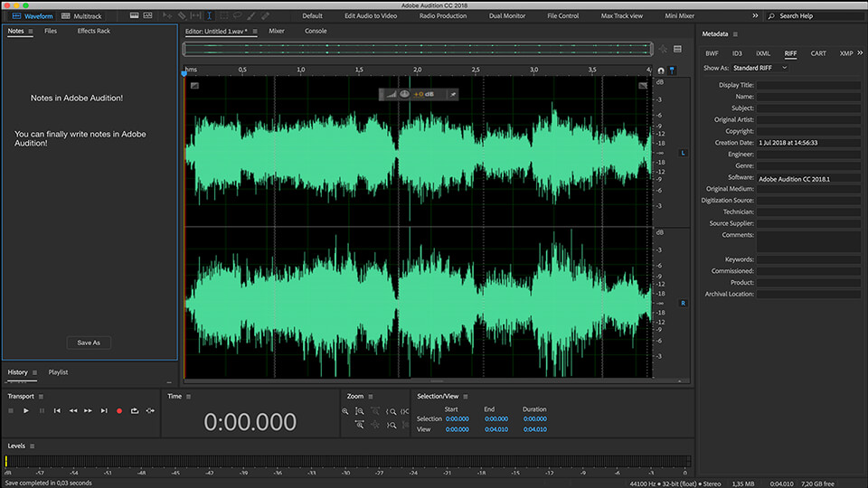
Task: Toggle the left channel L enable button
Action: click(683, 153)
